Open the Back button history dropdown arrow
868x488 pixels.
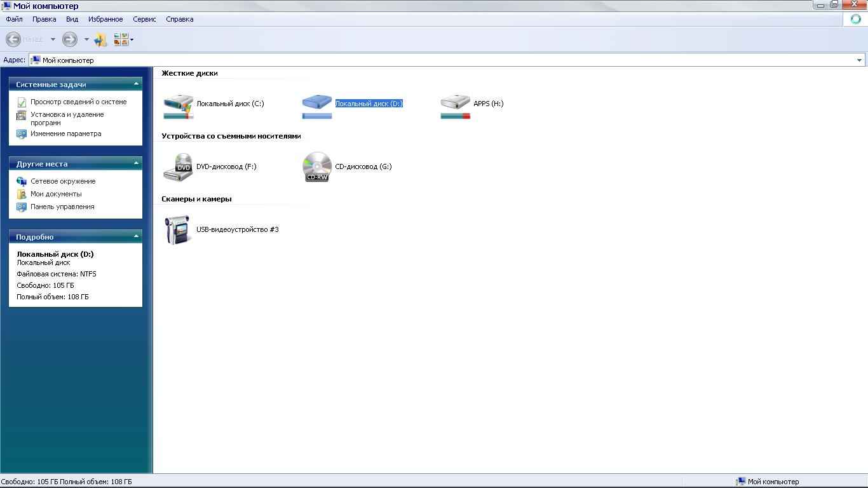53,39
